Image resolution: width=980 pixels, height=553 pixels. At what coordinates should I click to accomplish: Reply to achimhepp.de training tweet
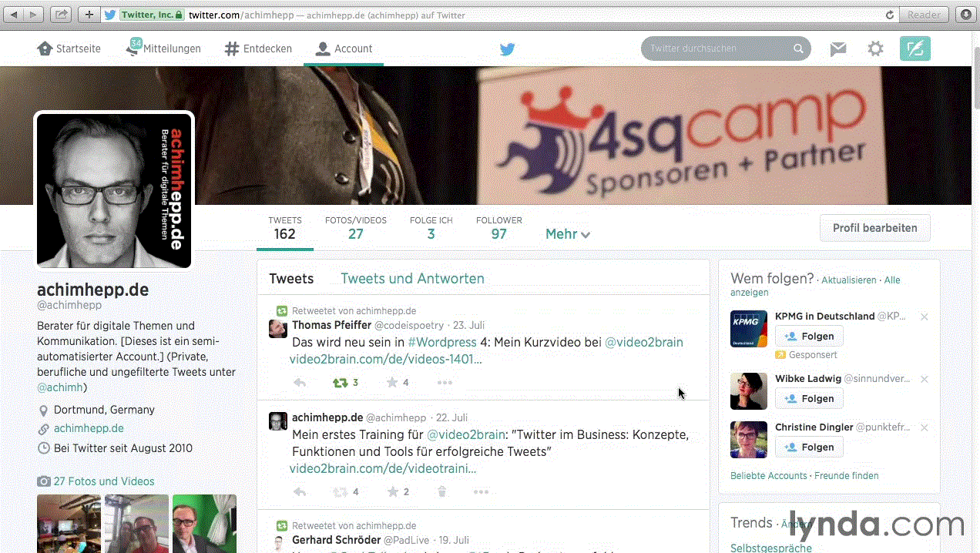point(300,492)
